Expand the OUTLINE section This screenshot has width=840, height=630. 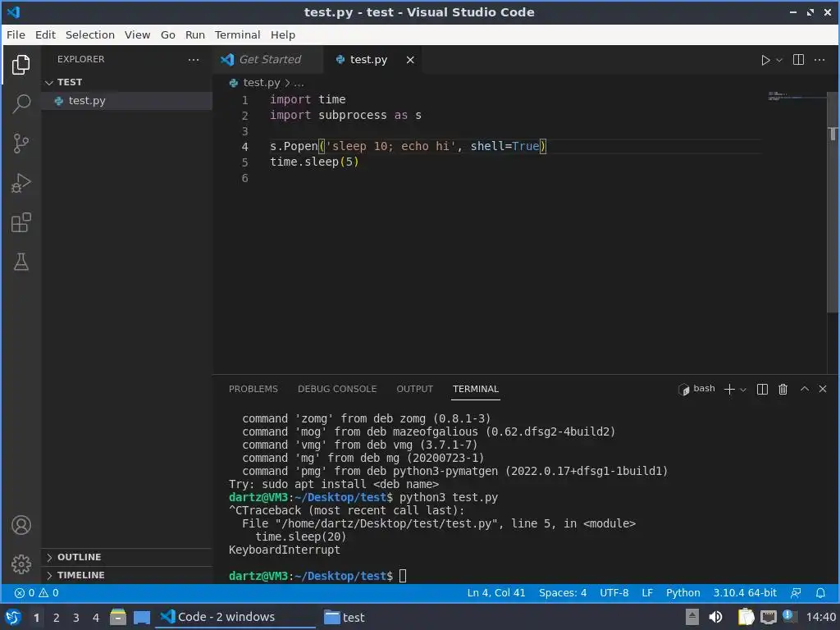(127, 557)
